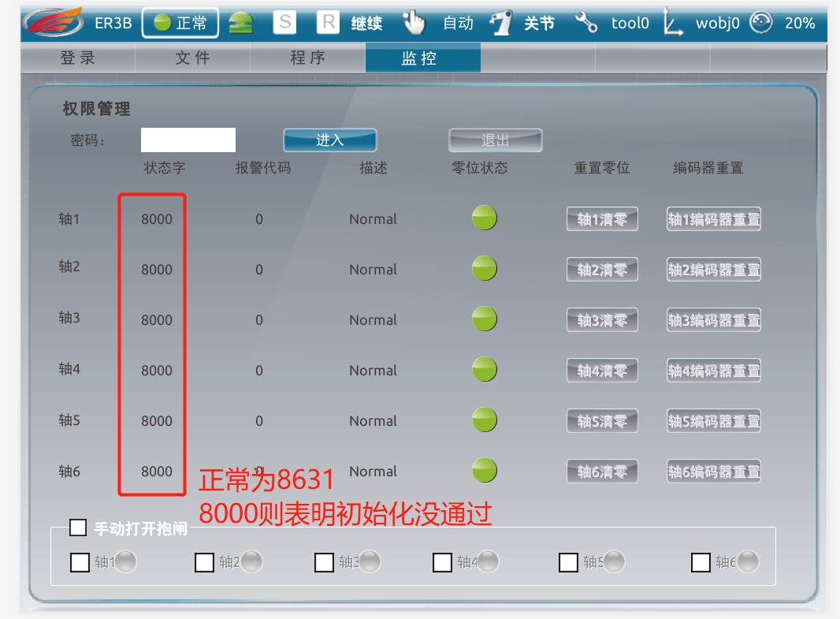The image size is (840, 619).
Task: Click the 20% speed dial icon
Action: coord(760,23)
